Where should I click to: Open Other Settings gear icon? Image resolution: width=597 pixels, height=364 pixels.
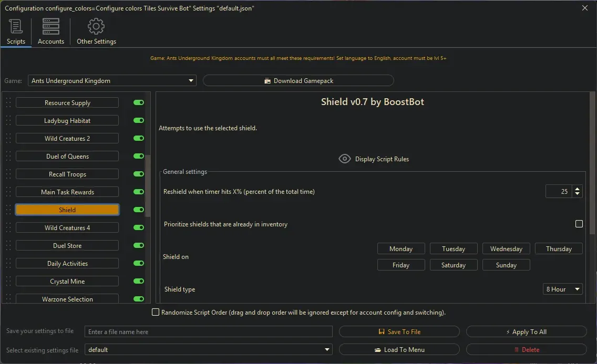(96, 27)
